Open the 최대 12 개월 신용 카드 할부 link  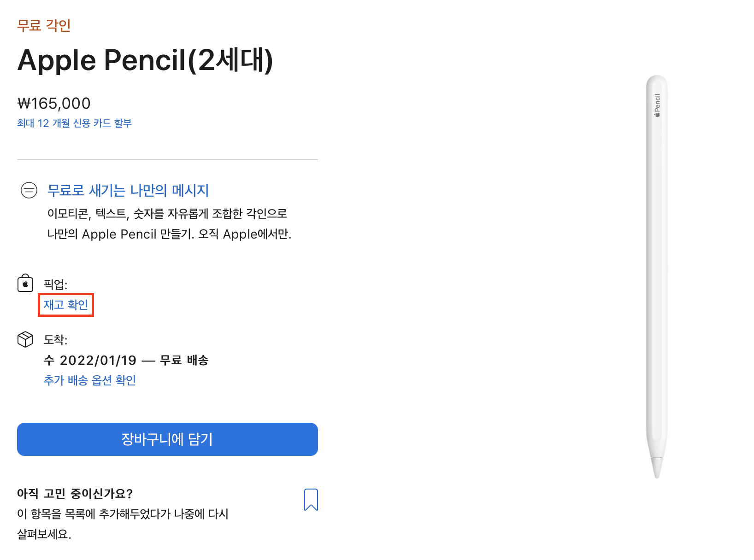pyautogui.click(x=74, y=123)
